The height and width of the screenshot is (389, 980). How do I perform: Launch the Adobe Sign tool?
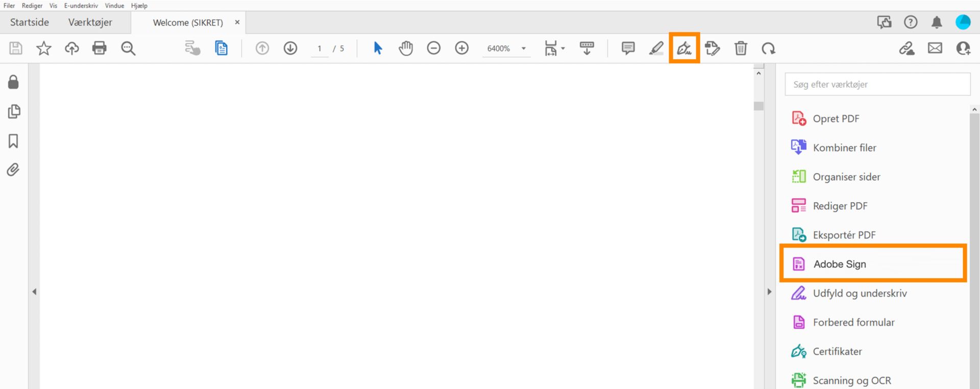coord(873,264)
